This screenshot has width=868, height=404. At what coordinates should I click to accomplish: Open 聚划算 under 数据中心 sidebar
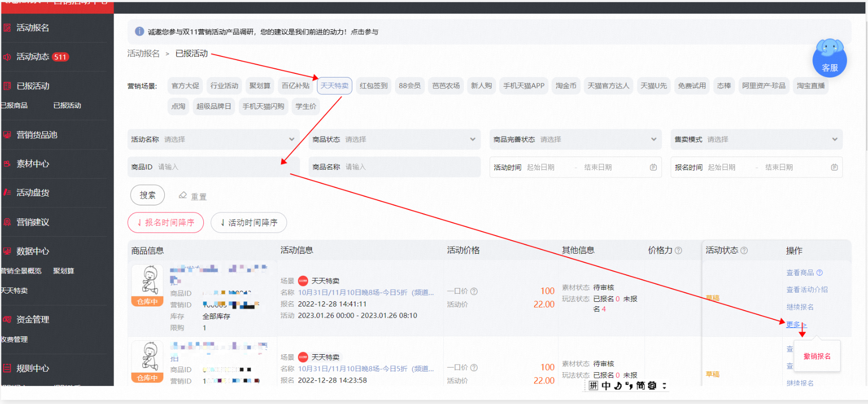[x=64, y=271]
